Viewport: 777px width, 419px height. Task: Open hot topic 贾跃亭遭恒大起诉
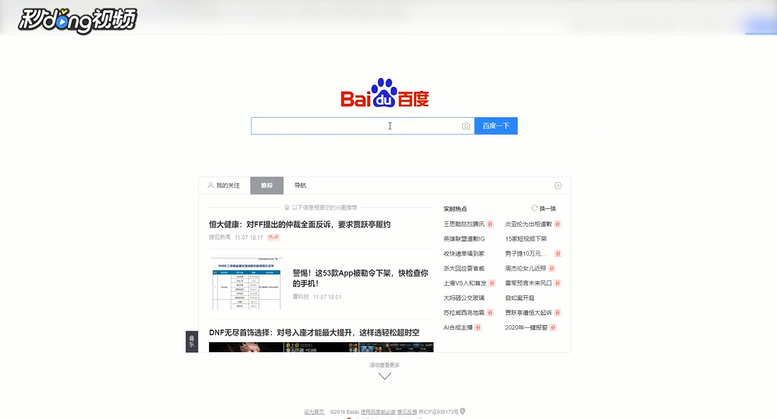528,313
